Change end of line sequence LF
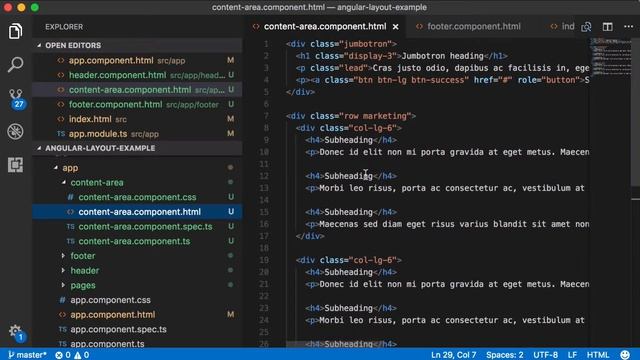 [572, 355]
